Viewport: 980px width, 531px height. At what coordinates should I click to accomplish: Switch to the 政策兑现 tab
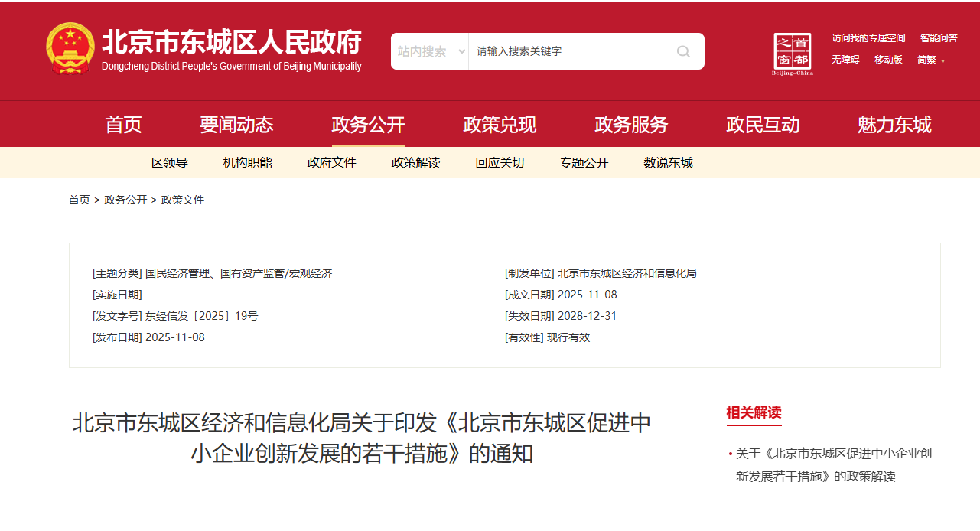click(x=499, y=124)
